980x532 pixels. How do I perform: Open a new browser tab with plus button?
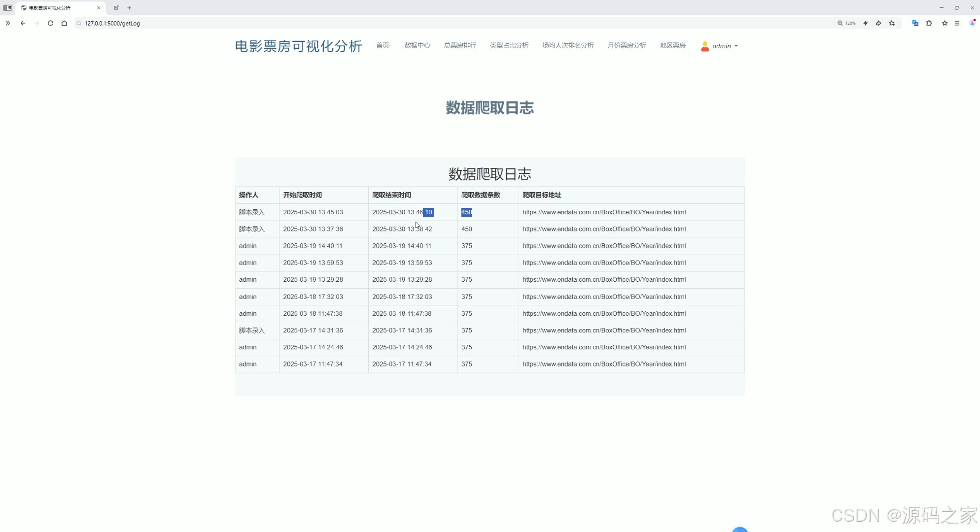[x=130, y=8]
